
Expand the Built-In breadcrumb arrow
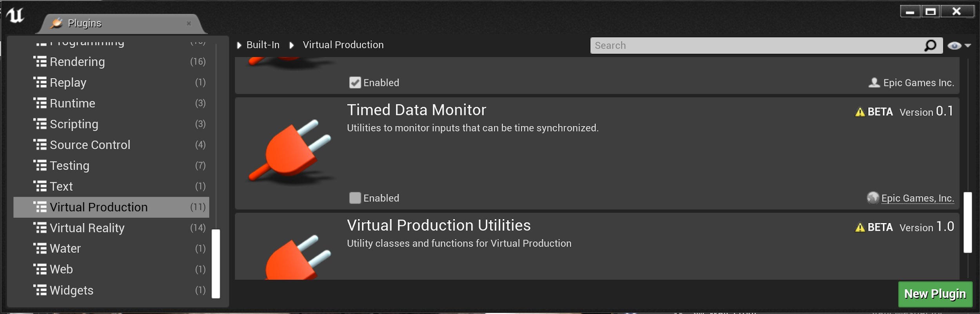tap(239, 46)
